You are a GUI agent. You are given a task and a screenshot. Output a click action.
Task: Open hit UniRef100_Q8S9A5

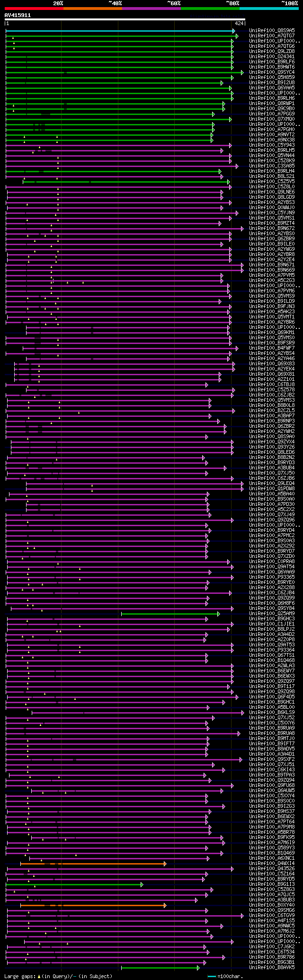coord(272,31)
